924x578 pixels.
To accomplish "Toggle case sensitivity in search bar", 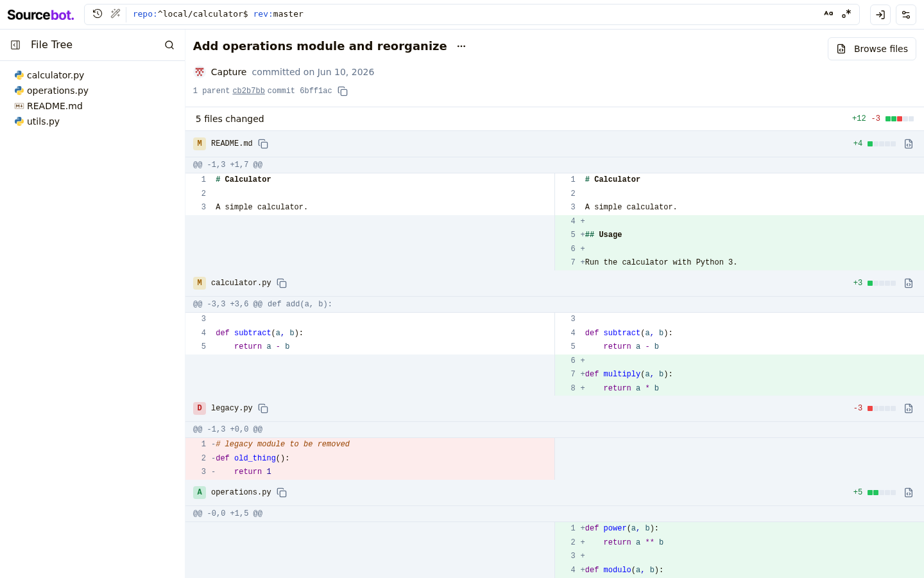I will click(828, 13).
